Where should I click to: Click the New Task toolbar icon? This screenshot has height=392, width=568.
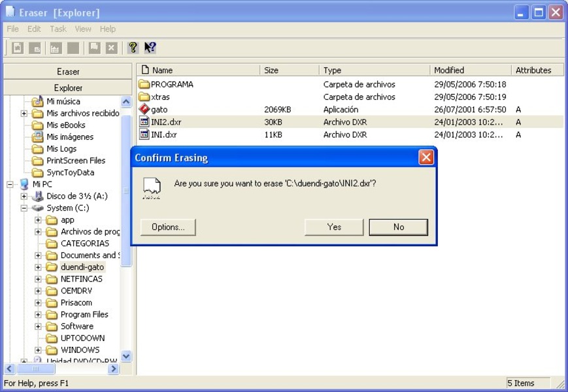(x=18, y=48)
